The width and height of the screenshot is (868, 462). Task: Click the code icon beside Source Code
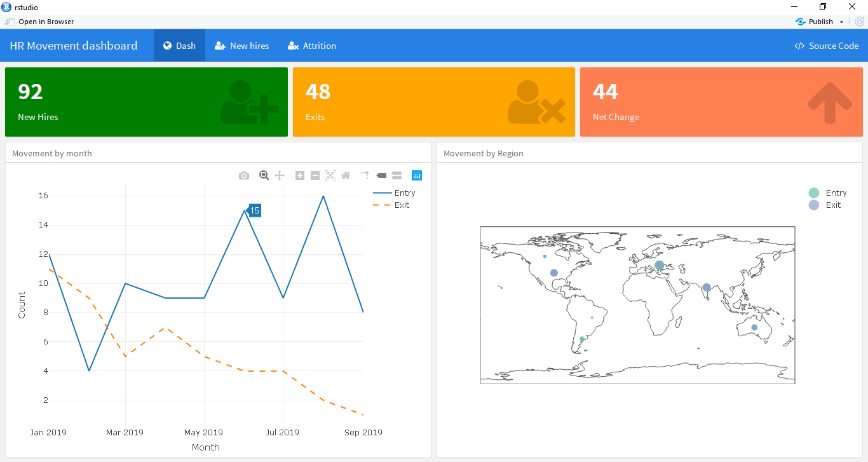pyautogui.click(x=799, y=46)
